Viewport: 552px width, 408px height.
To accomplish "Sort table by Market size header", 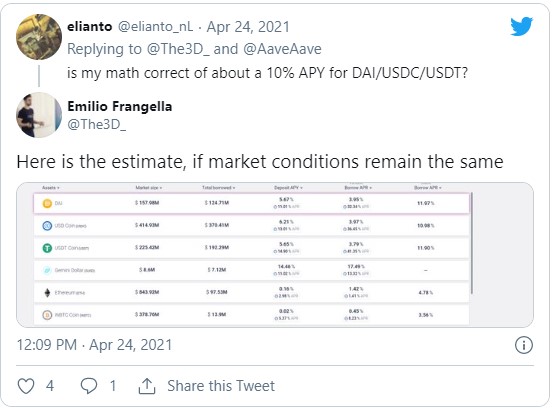I will (149, 188).
